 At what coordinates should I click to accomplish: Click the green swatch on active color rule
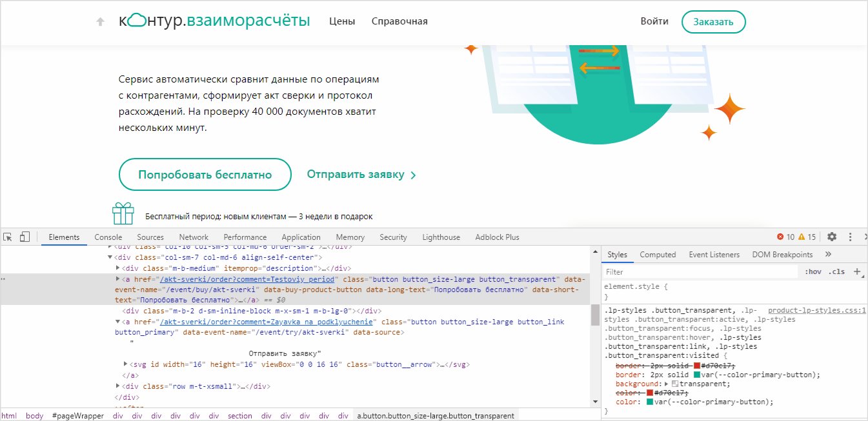pos(650,402)
